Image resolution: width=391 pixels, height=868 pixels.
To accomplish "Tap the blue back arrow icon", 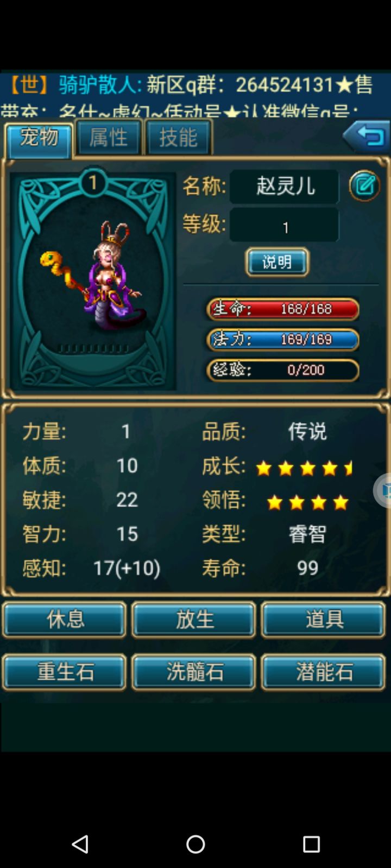I will 366,136.
